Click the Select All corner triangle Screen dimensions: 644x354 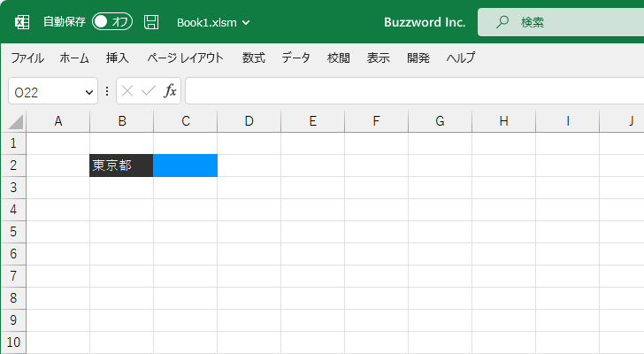(15, 122)
